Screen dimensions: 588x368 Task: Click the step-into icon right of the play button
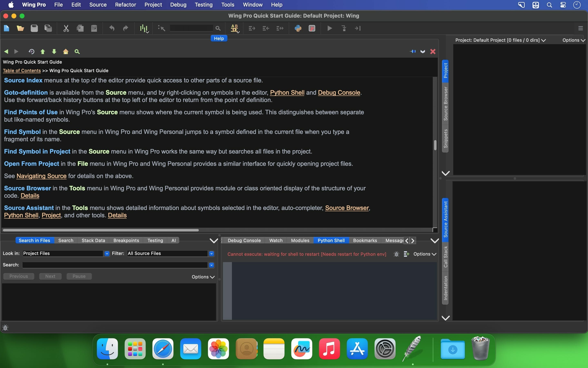pyautogui.click(x=344, y=28)
